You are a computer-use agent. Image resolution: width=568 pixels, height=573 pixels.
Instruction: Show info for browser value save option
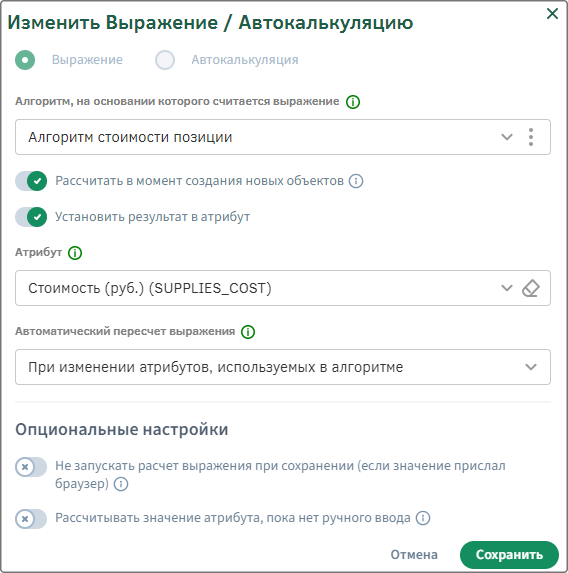pyautogui.click(x=121, y=484)
